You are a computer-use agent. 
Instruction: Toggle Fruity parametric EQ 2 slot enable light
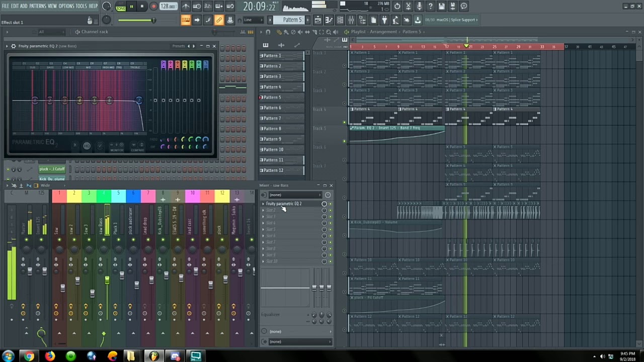(x=331, y=204)
